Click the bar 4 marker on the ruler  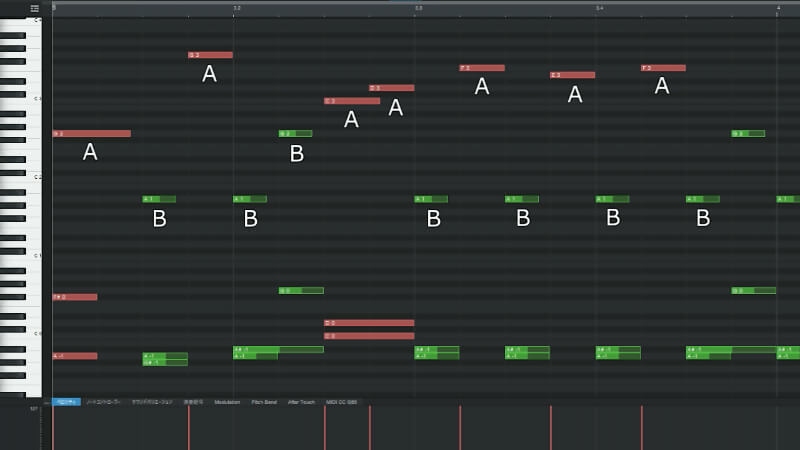[x=779, y=8]
